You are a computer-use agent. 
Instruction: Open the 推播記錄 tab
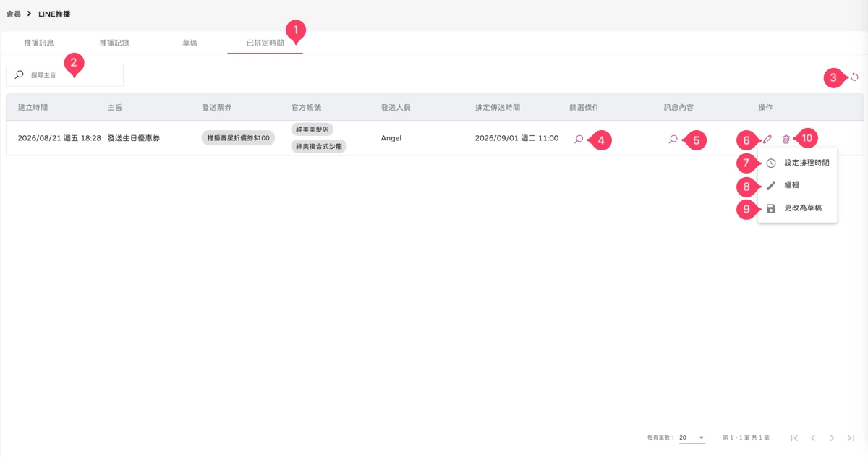tap(114, 43)
